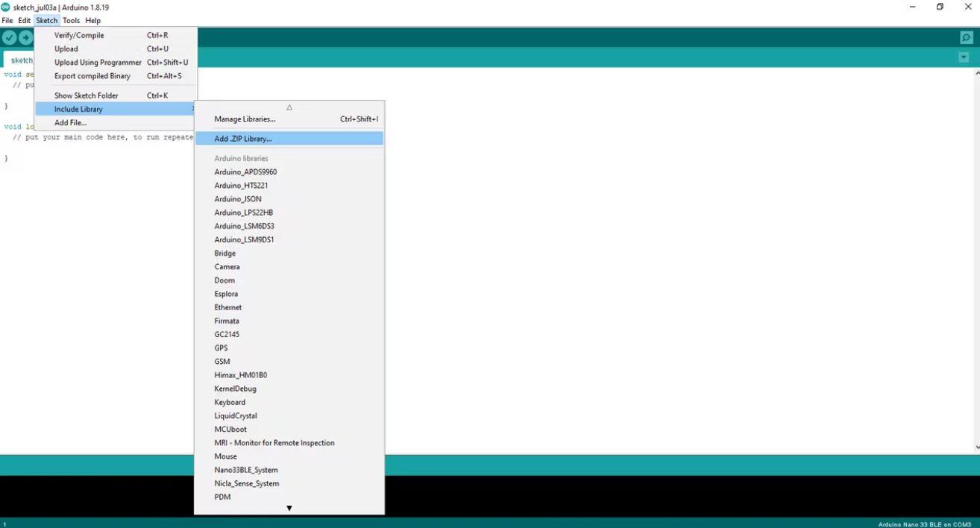The image size is (980, 528).
Task: Open the Help menu
Action: pos(92,20)
